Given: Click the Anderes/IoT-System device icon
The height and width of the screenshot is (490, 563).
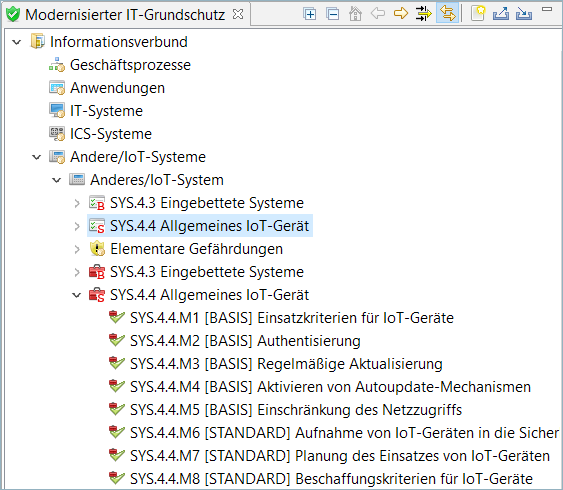Looking at the screenshot, I should pyautogui.click(x=77, y=179).
